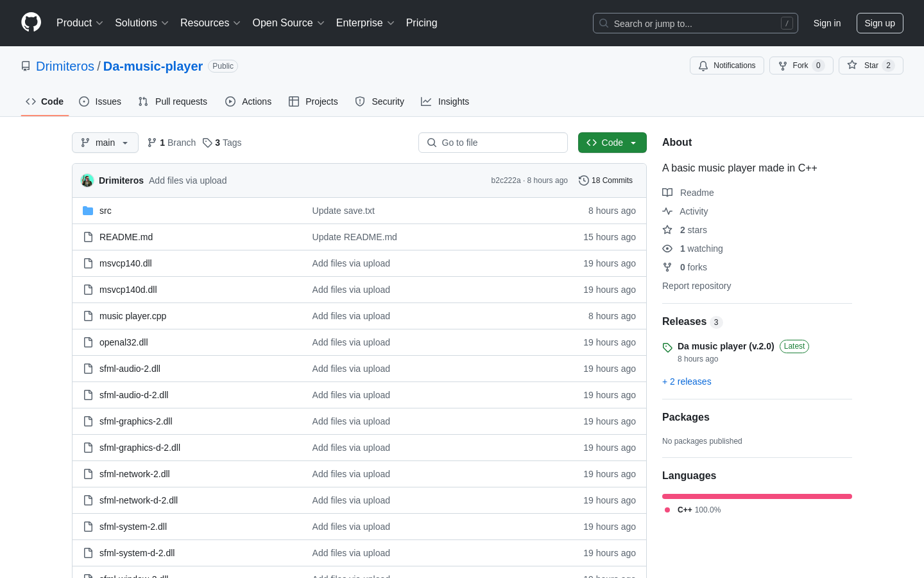This screenshot has height=578, width=924.
Task: Switch to the Security tab
Action: tap(380, 101)
